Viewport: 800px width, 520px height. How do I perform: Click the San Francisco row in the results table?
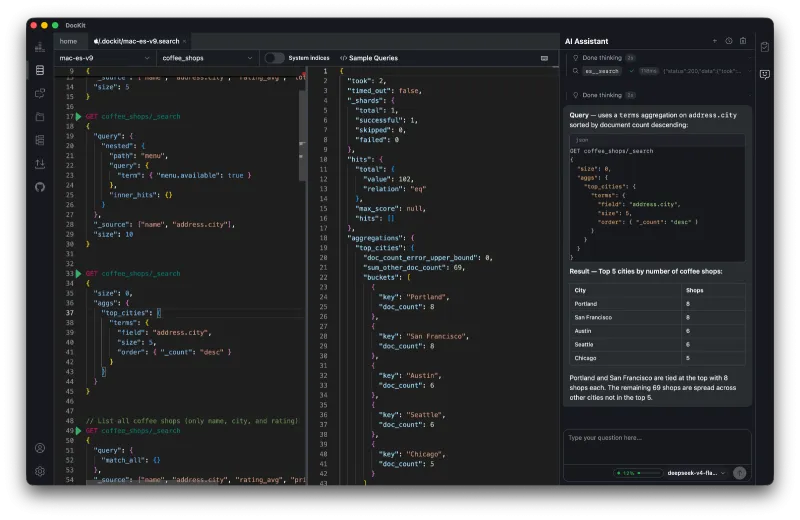click(x=657, y=317)
